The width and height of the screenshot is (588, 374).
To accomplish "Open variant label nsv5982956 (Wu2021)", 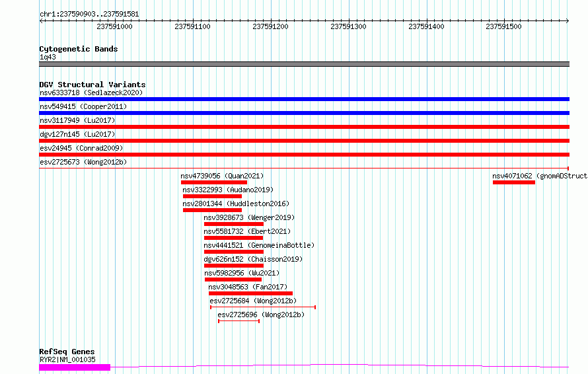I will coord(242,273).
